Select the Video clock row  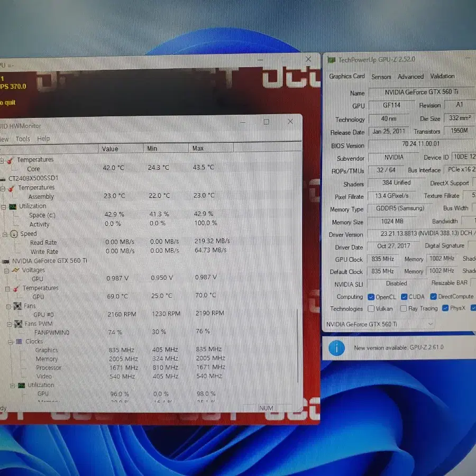tap(131, 377)
